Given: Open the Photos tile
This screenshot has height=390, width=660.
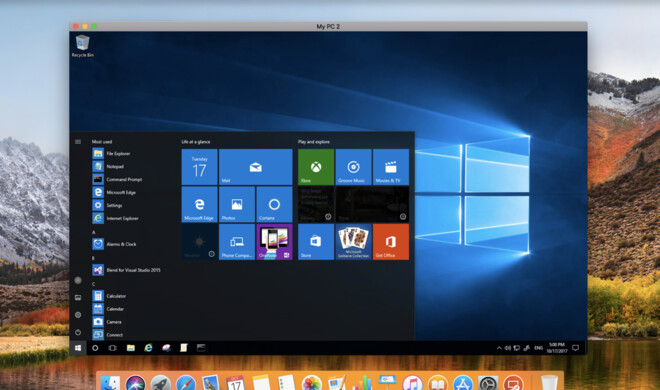Looking at the screenshot, I should pos(237,204).
